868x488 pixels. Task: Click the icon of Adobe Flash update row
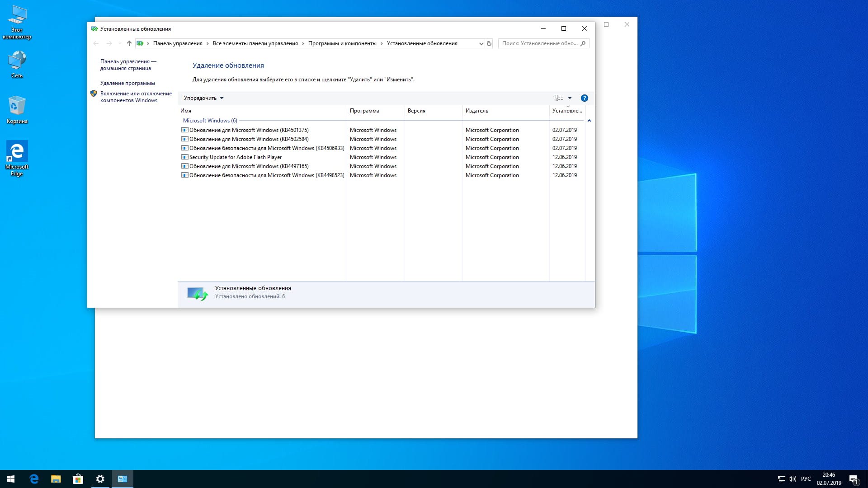[184, 157]
